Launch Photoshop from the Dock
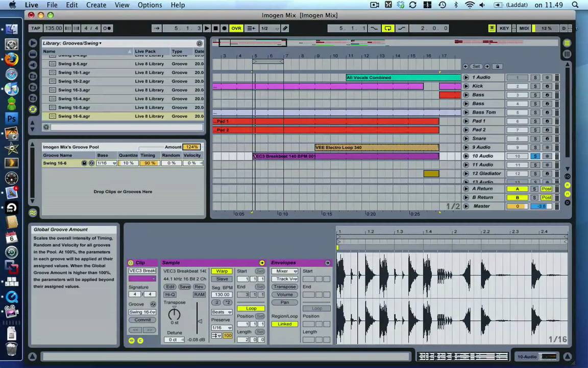This screenshot has width=588, height=368. 11,119
